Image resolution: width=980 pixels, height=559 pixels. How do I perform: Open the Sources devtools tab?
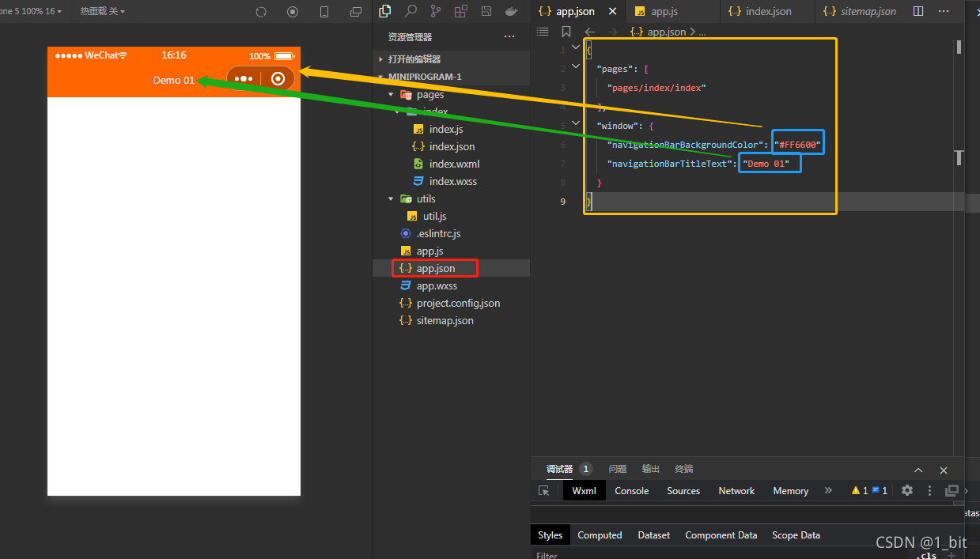(683, 491)
